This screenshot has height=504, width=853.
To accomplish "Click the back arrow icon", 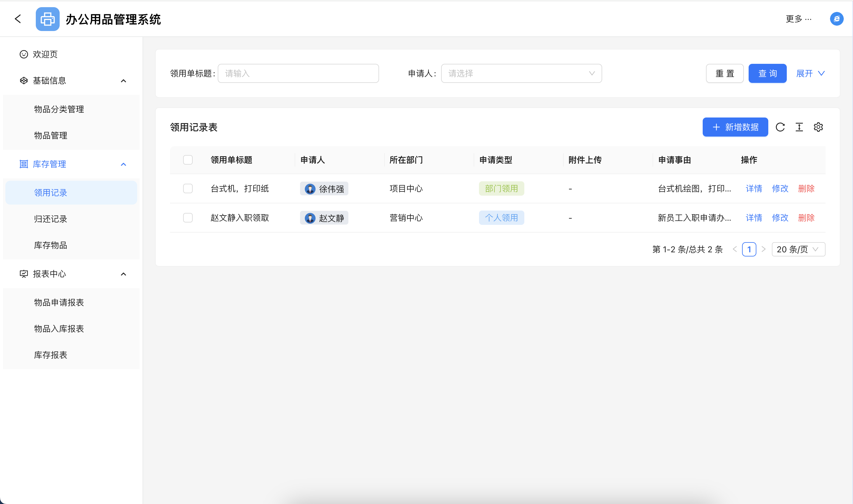I will [18, 19].
